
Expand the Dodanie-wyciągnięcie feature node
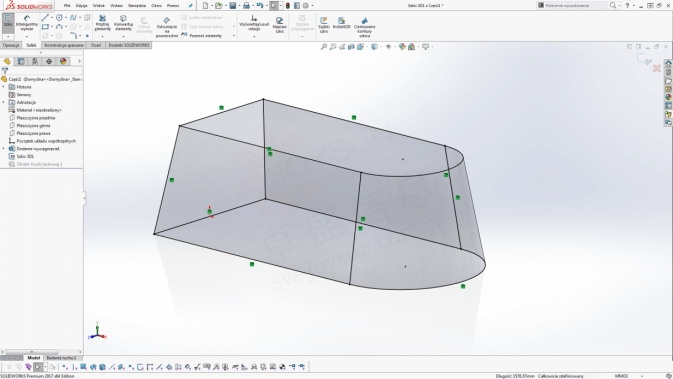[4, 149]
